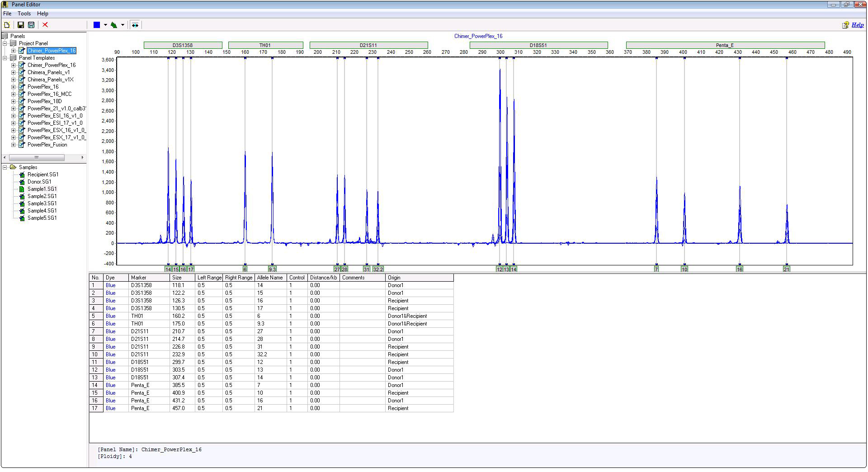
Task: Collapse the Panel Templates tree node
Action: click(5, 58)
